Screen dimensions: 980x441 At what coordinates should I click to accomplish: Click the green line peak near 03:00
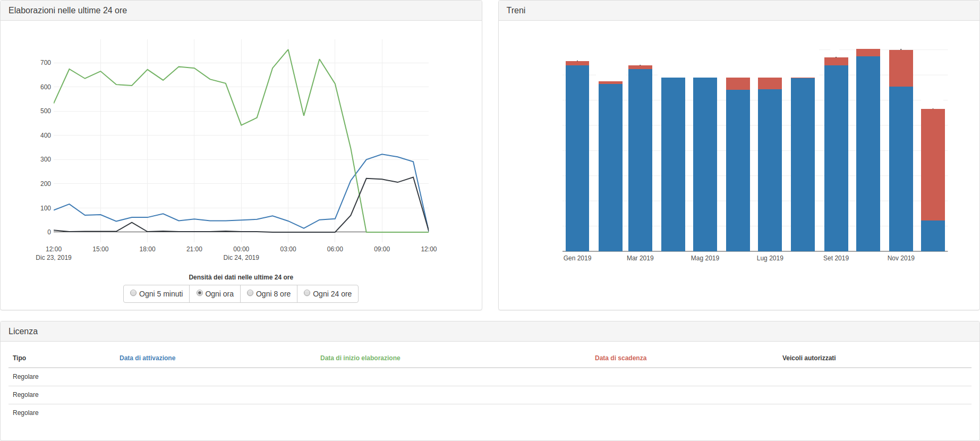pos(288,50)
